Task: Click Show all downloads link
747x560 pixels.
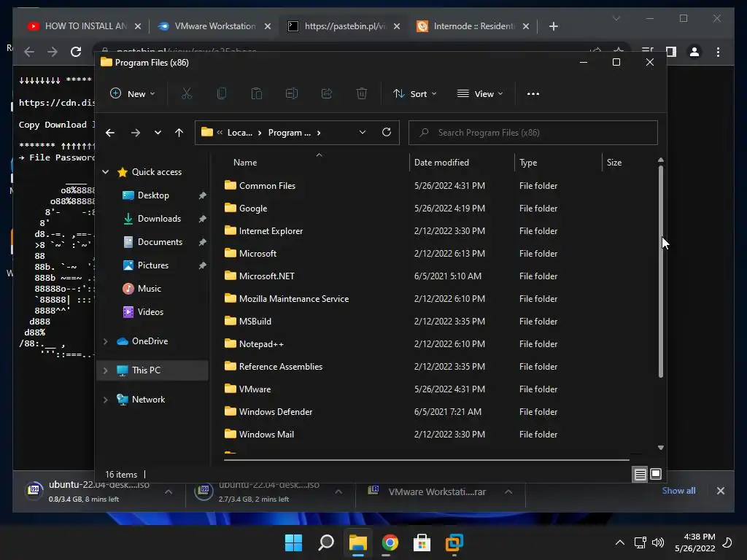Action: pyautogui.click(x=678, y=491)
